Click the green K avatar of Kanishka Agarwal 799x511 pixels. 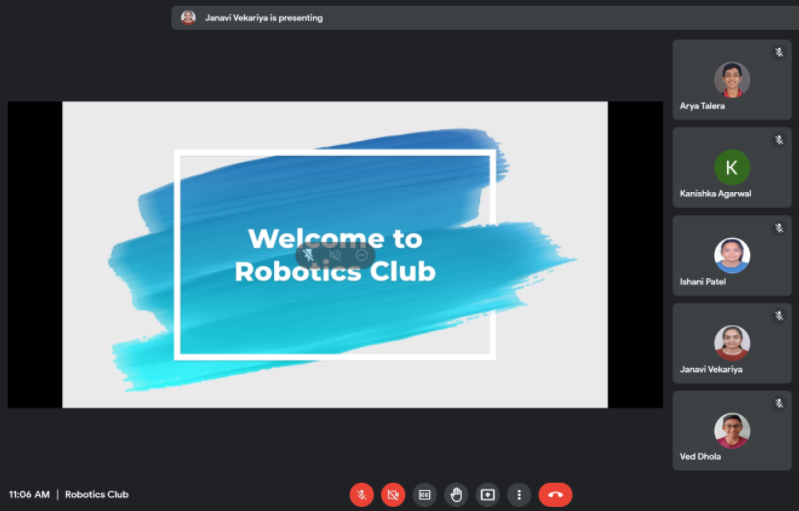click(x=732, y=167)
